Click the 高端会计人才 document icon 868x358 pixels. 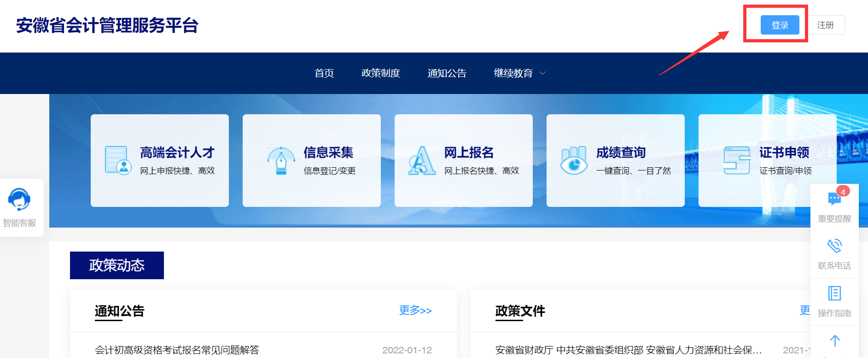pos(118,160)
